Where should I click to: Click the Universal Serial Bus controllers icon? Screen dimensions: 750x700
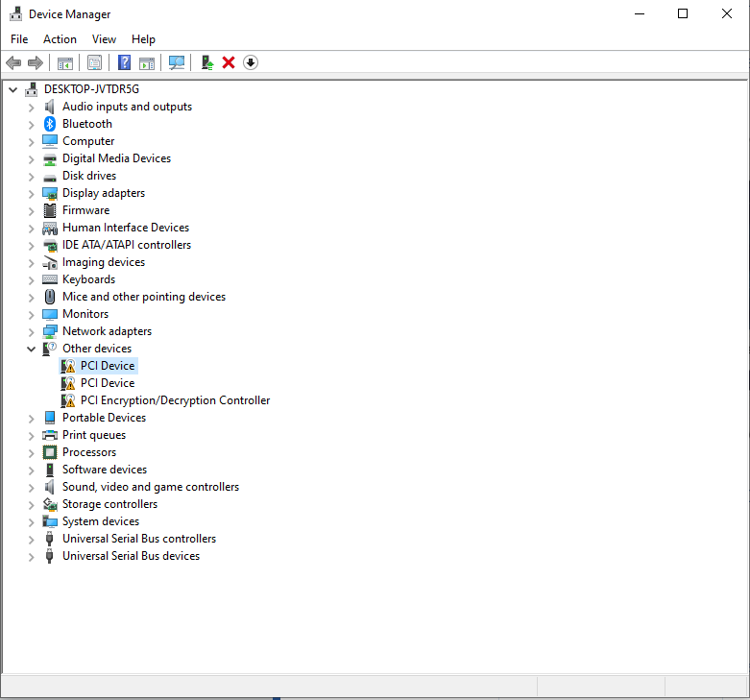(x=49, y=539)
